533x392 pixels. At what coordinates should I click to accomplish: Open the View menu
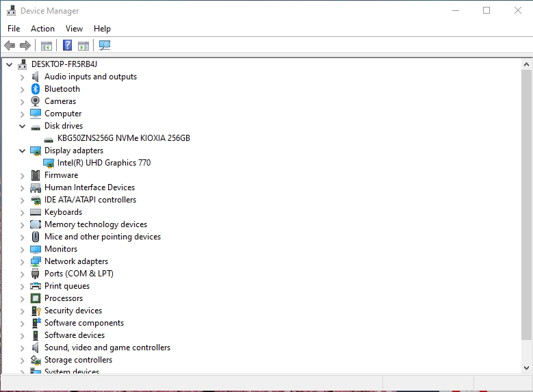tap(74, 29)
